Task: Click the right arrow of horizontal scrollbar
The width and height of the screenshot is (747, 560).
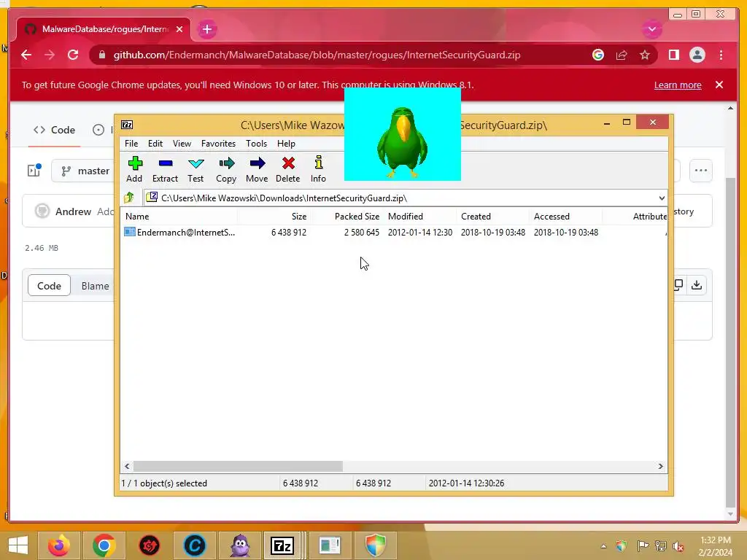Action: click(x=660, y=466)
